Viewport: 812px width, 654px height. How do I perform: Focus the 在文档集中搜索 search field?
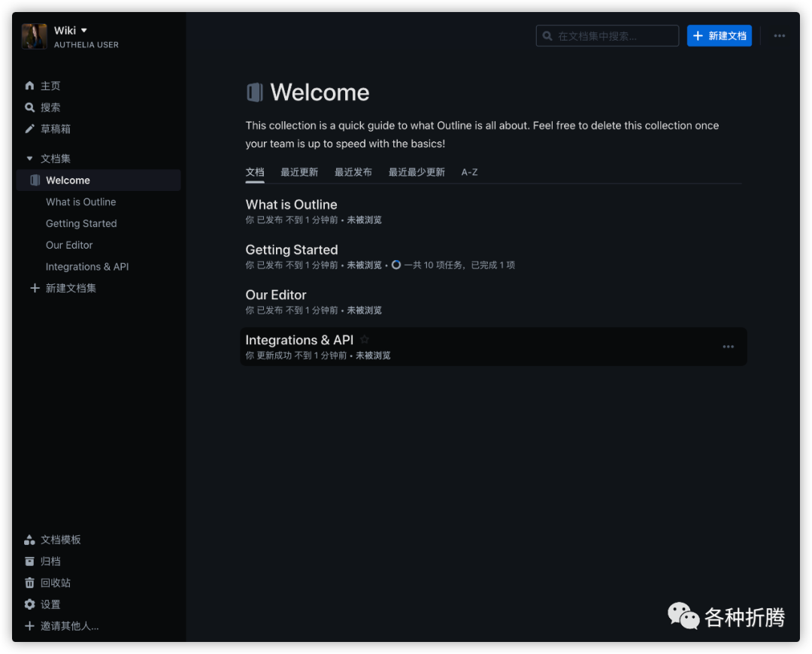607,36
